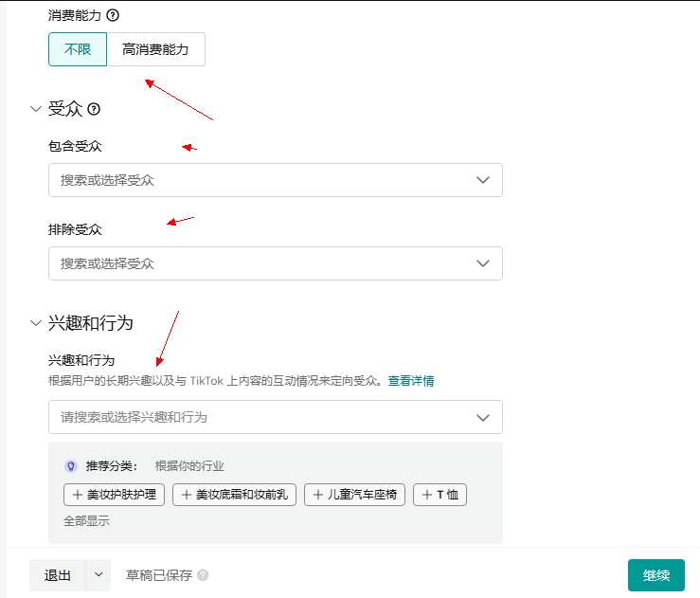The height and width of the screenshot is (598, 700).
Task: Select 高消费能力 option
Action: click(155, 49)
